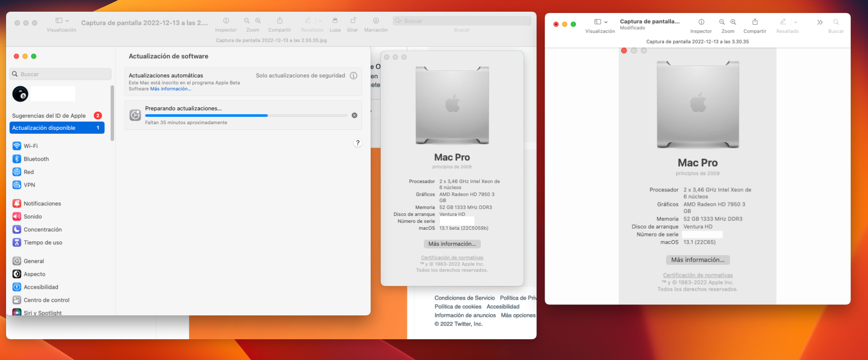868x360 pixels.
Task: Click the Apple ID avatar picture
Action: (20, 94)
